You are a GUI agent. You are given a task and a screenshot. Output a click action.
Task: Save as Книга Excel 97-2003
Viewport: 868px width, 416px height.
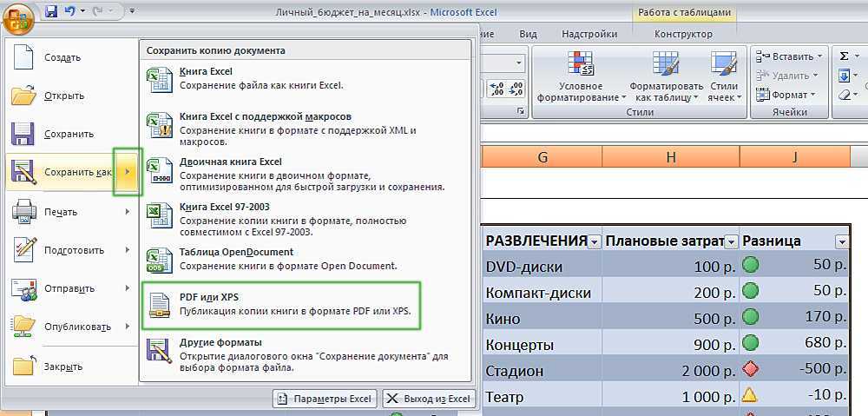(306, 220)
